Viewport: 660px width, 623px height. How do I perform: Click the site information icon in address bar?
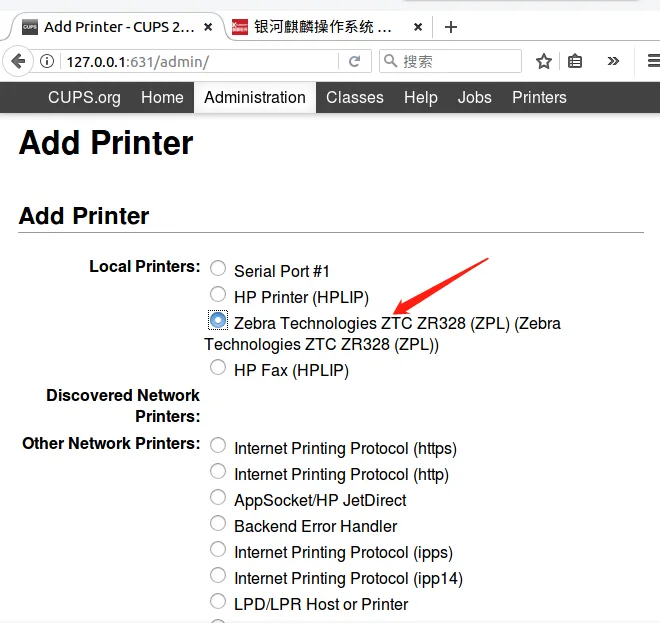pos(47,62)
